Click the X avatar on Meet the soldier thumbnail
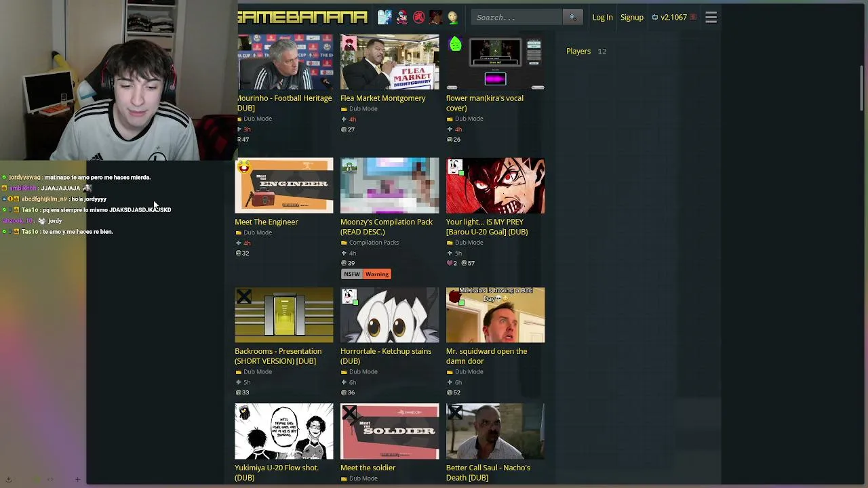The width and height of the screenshot is (868, 488). (x=349, y=413)
